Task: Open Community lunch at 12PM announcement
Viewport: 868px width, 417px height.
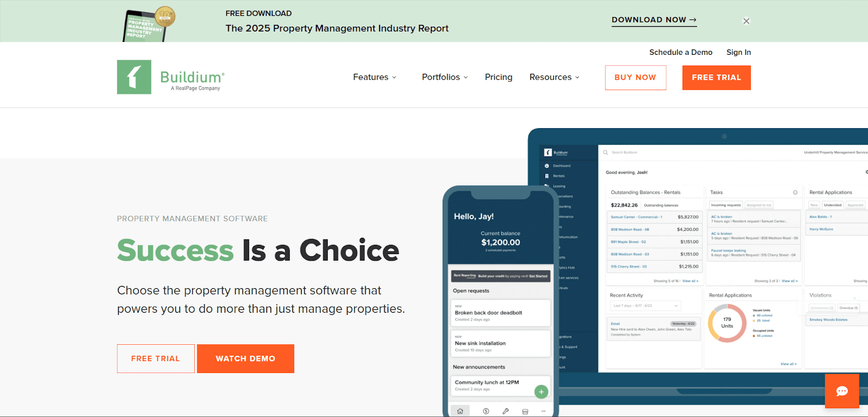Action: 500,386
